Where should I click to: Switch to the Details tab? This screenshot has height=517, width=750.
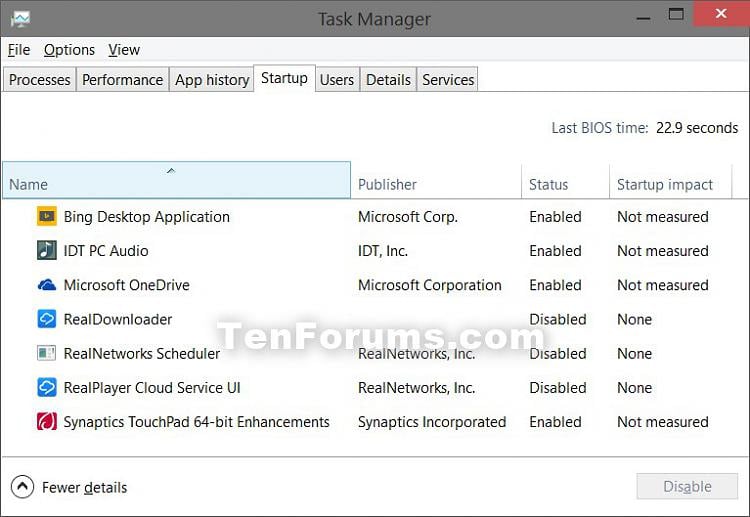point(388,79)
